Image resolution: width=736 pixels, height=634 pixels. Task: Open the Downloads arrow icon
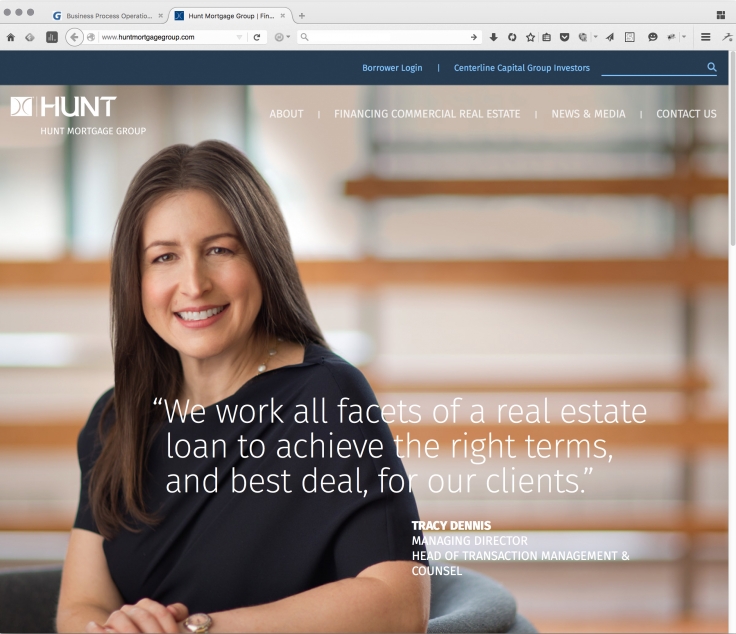coord(493,37)
